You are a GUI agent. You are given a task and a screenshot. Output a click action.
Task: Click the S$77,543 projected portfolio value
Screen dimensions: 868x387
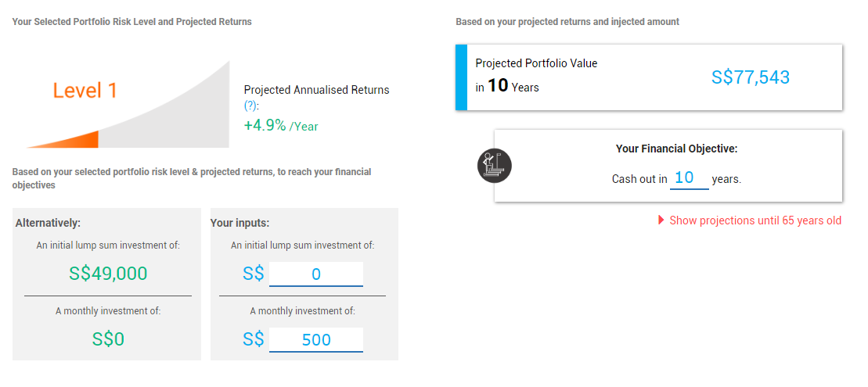(x=751, y=77)
